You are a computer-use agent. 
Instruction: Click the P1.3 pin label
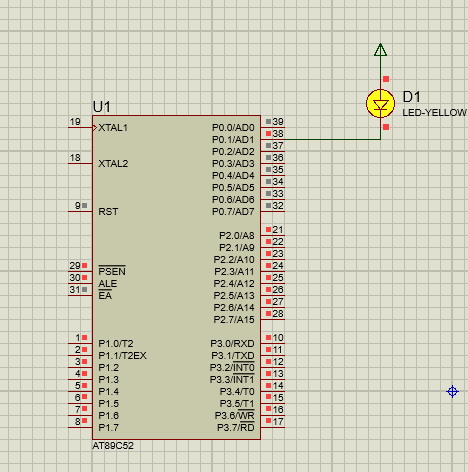pos(109,380)
